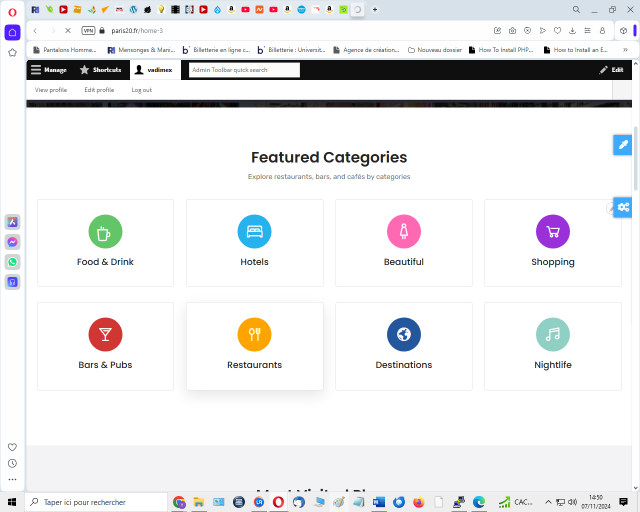The width and height of the screenshot is (640, 512).
Task: Select the pink Beautiful category icon
Action: click(x=403, y=232)
